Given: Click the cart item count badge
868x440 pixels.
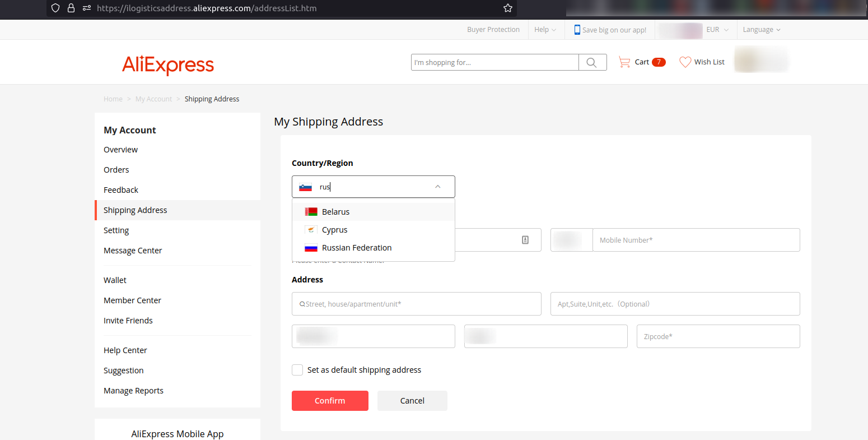Looking at the screenshot, I should tap(659, 62).
